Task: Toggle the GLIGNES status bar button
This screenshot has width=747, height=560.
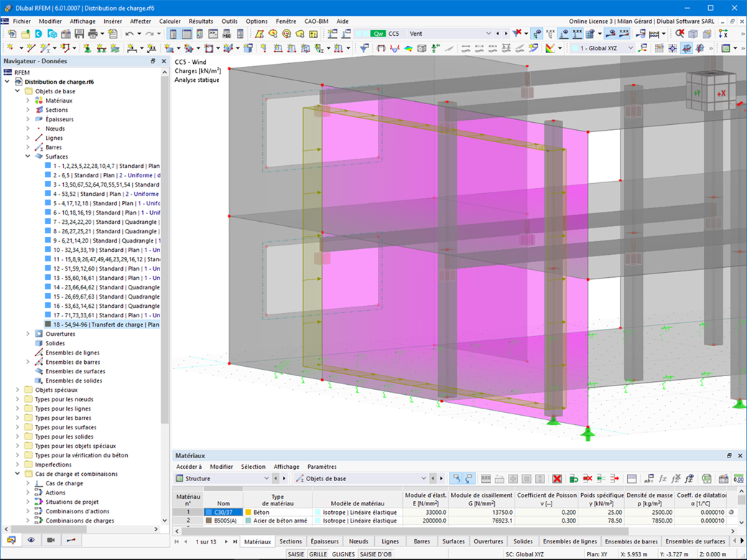Action: coord(343,554)
